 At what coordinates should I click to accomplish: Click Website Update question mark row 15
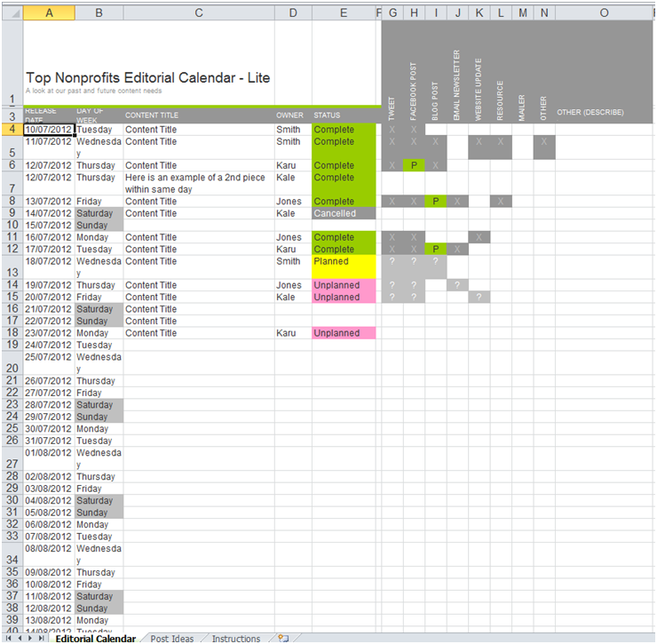pyautogui.click(x=479, y=298)
